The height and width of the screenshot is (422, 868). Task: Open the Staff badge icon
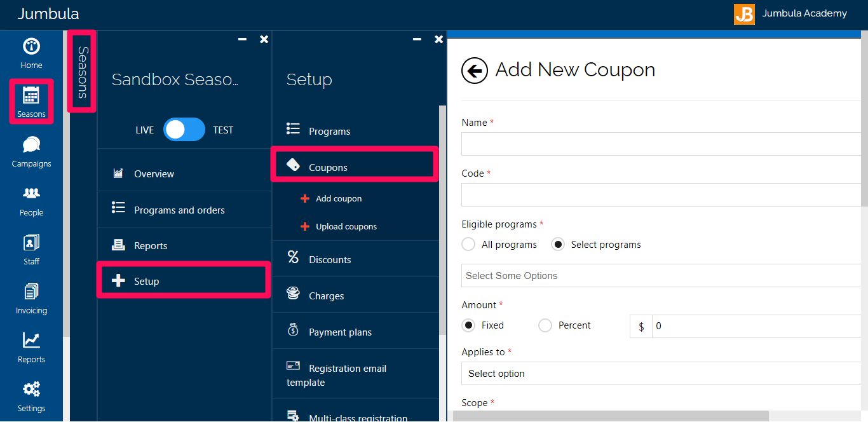tap(31, 243)
